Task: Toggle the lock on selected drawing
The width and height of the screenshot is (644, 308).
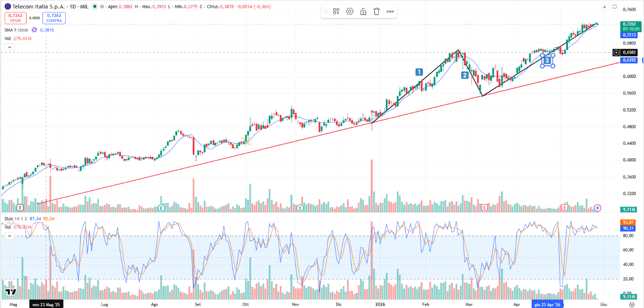Action: (363, 12)
